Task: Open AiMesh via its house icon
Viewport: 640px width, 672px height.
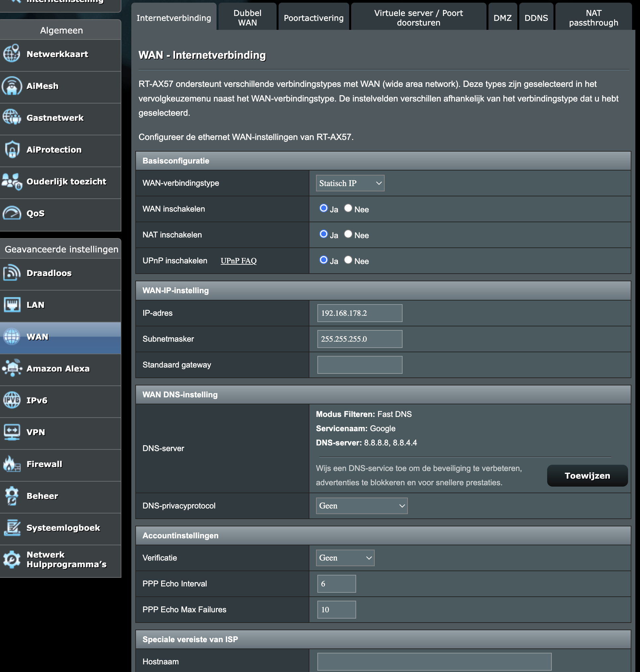Action: pyautogui.click(x=12, y=86)
